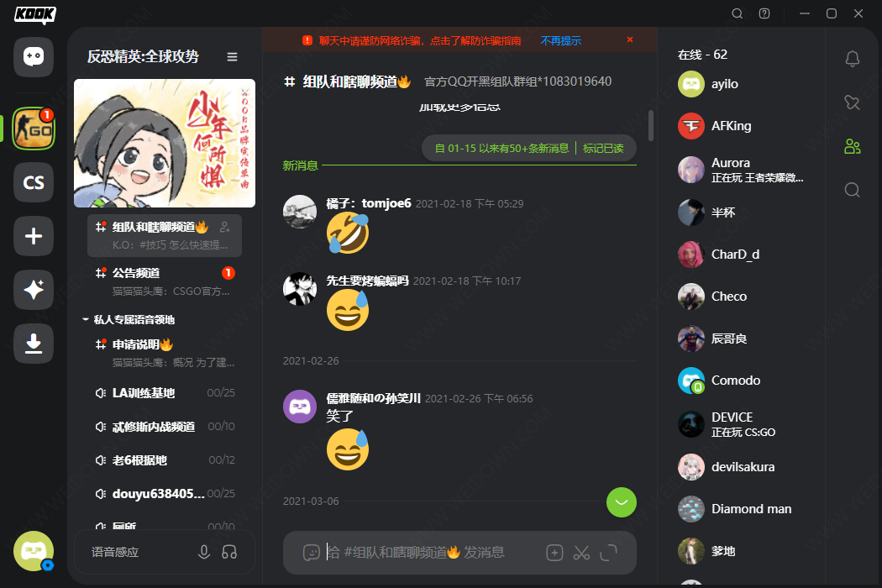
Task: Click 不再提示 in the fraud warning banner
Action: pos(561,40)
